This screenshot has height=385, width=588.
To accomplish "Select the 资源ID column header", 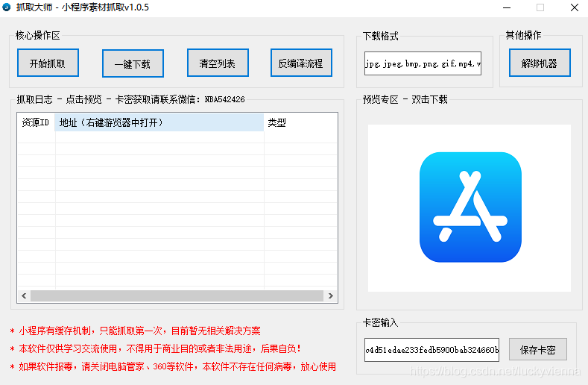I will 36,122.
